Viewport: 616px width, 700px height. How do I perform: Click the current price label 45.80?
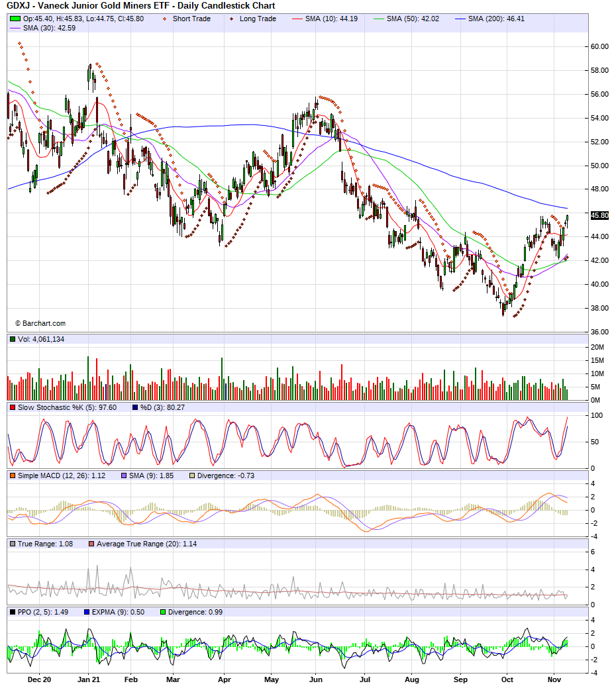click(x=599, y=215)
